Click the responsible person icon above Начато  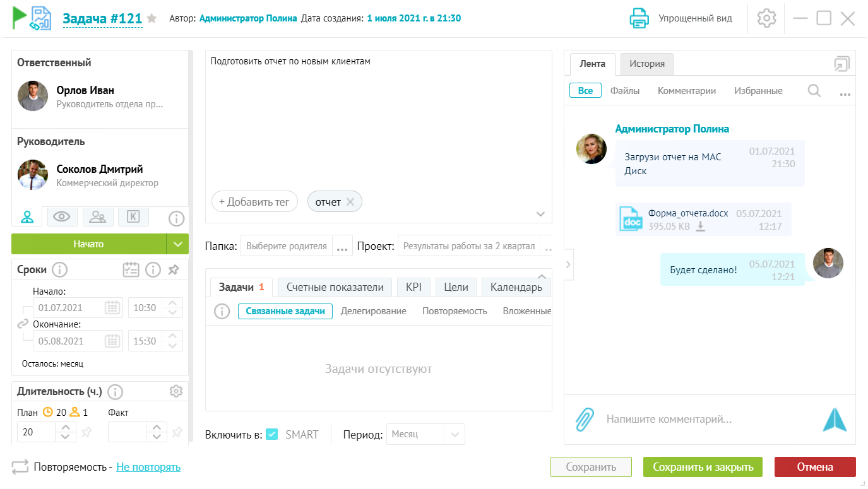[x=27, y=216]
